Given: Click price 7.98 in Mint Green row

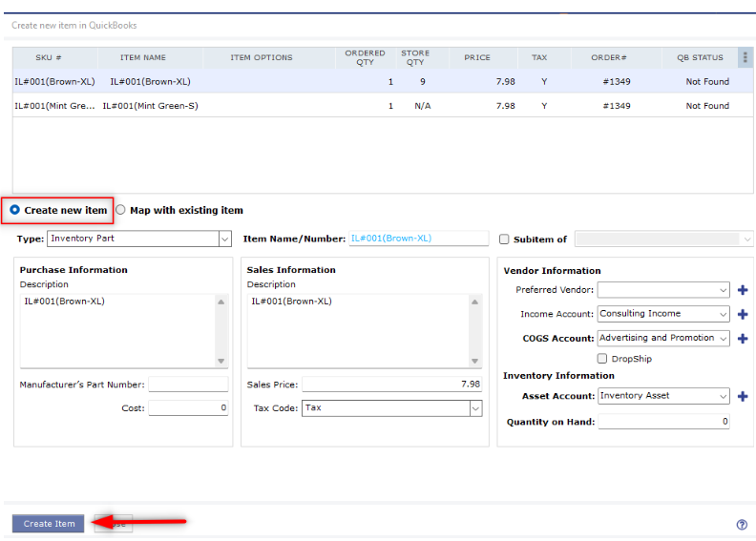Looking at the screenshot, I should pyautogui.click(x=505, y=106).
